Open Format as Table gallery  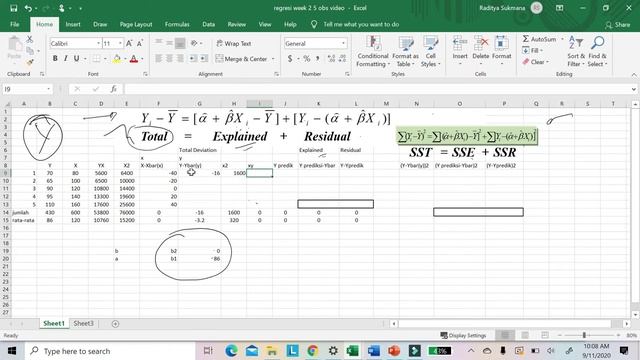tap(405, 52)
